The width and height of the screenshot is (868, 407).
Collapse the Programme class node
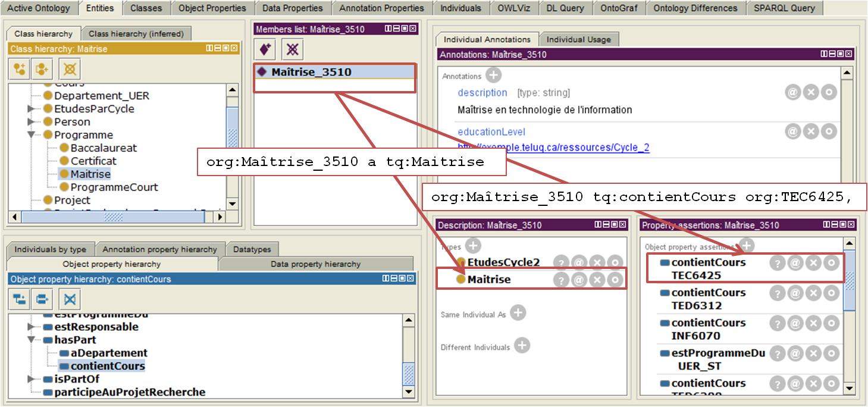click(31, 135)
